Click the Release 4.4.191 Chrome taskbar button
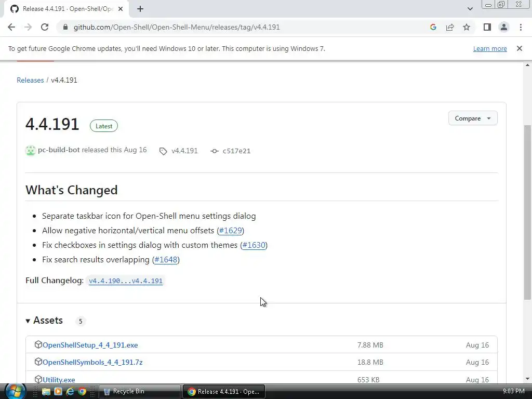The height and width of the screenshot is (399, 532). click(224, 391)
